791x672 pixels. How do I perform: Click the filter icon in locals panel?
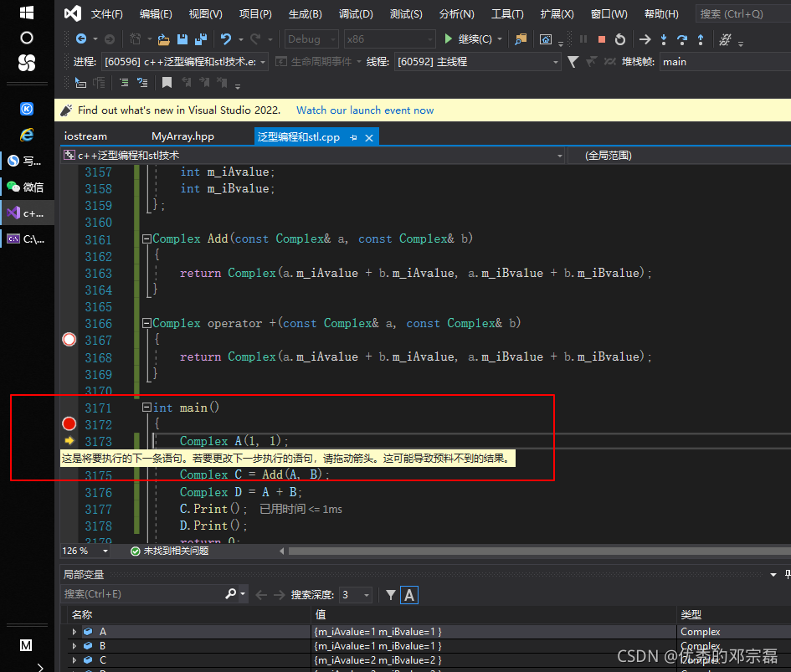(390, 595)
